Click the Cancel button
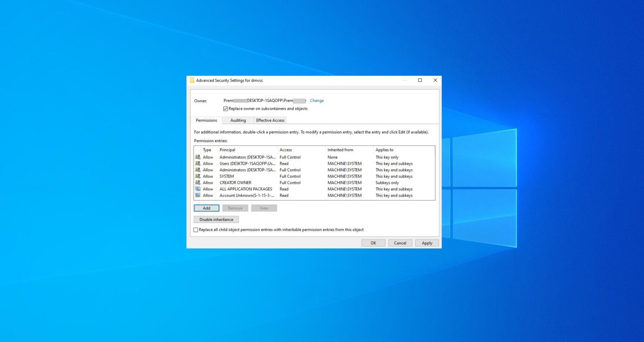The image size is (644, 342). [400, 243]
